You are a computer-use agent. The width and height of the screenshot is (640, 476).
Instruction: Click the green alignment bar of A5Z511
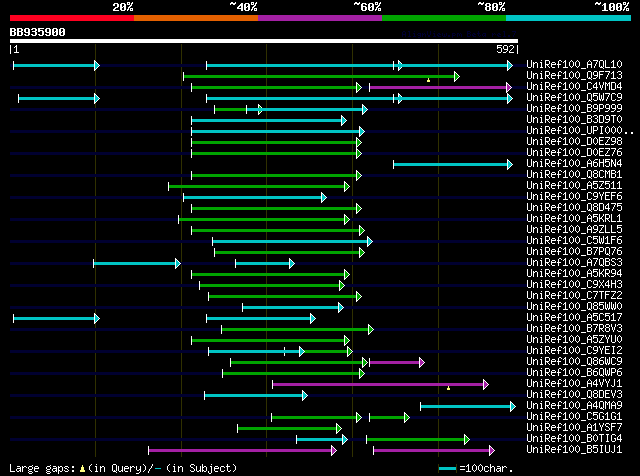(259, 187)
